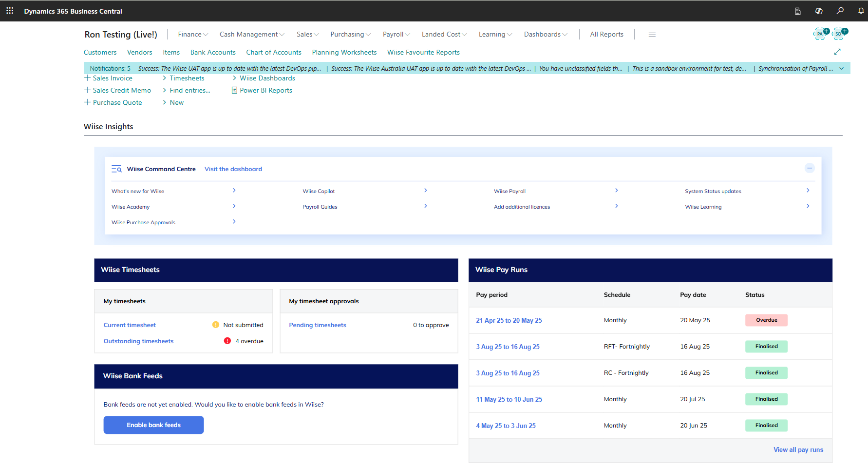Open All Reports menu item
The height and width of the screenshot is (468, 868).
click(606, 34)
